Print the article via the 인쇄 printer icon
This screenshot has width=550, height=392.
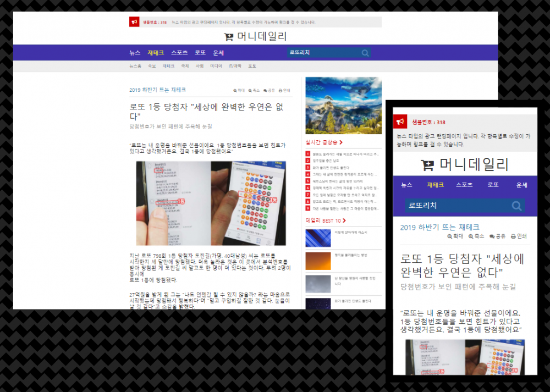coord(281,90)
